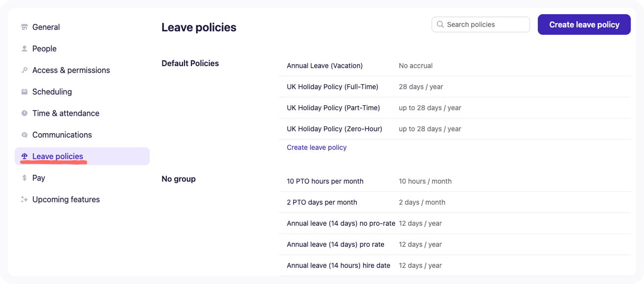Go to Time & attendance settings
644x284 pixels.
pos(66,114)
